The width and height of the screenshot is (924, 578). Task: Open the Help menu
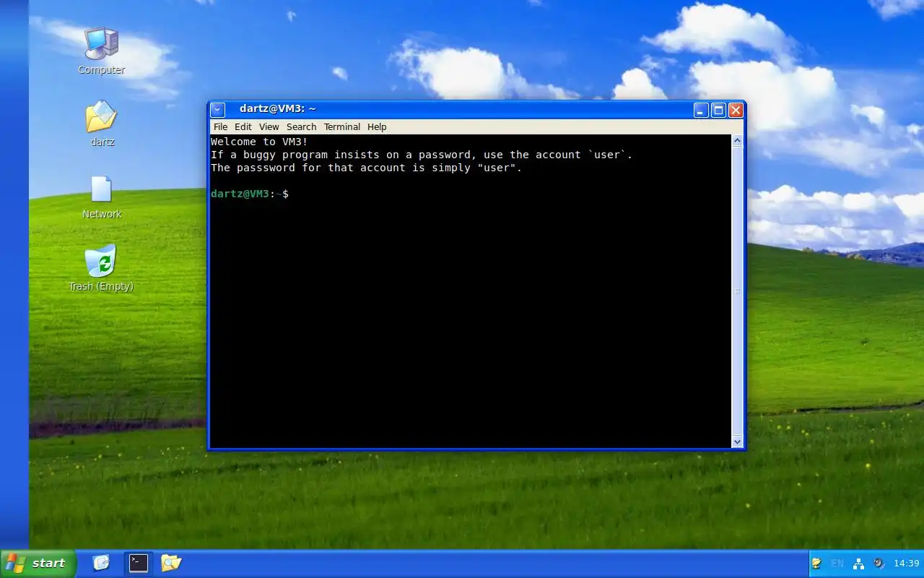tap(377, 127)
